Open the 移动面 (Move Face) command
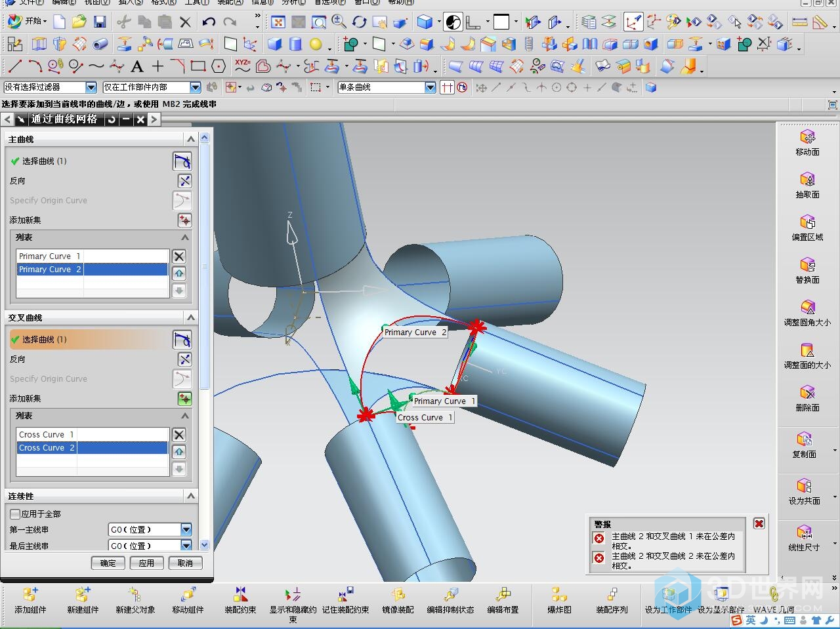 [x=807, y=142]
